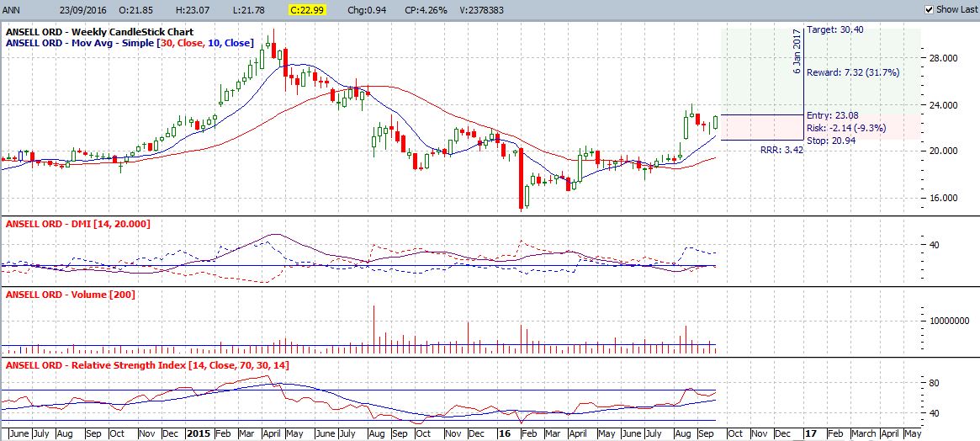Click the Entry: 23.08 label
Screen dimensions: 980x441
832,116
